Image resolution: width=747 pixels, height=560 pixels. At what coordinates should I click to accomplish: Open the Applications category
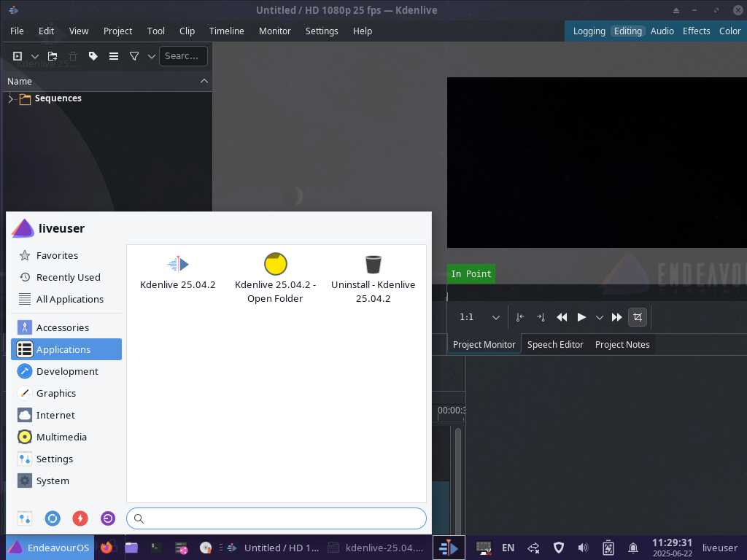pyautogui.click(x=66, y=349)
